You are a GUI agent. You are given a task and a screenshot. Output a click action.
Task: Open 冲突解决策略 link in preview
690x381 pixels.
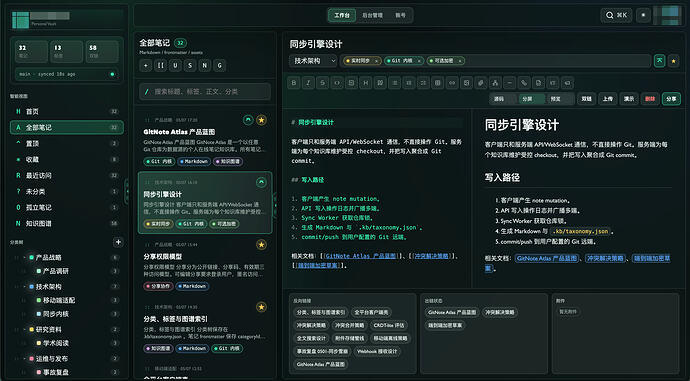click(x=605, y=258)
